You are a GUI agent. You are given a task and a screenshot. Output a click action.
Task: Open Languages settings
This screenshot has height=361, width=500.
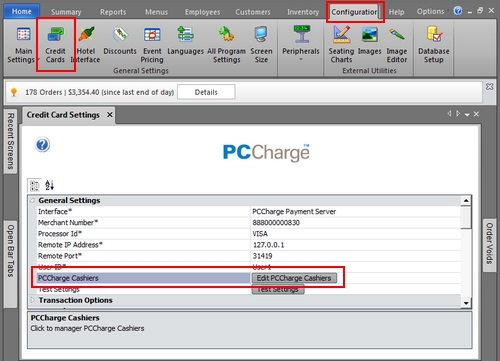coord(185,42)
